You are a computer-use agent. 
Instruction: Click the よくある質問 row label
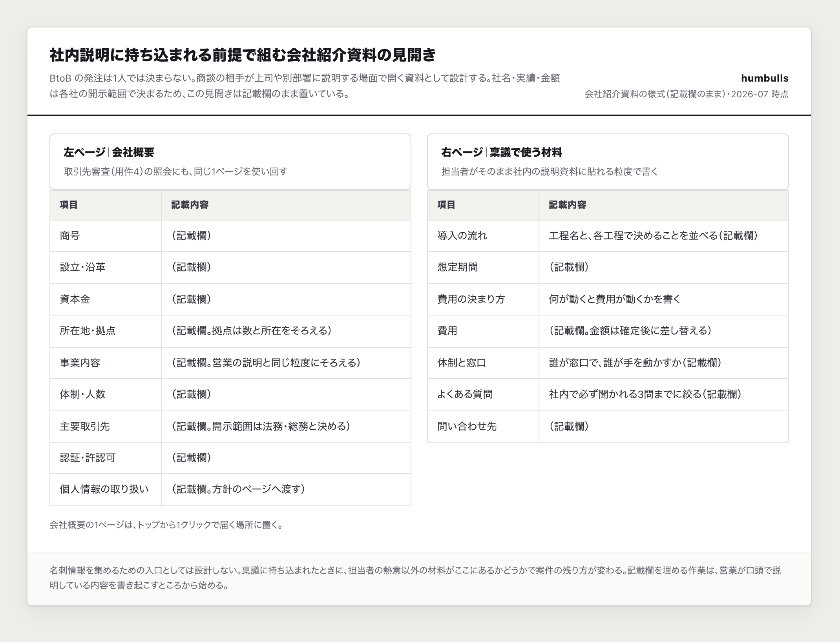click(x=465, y=394)
